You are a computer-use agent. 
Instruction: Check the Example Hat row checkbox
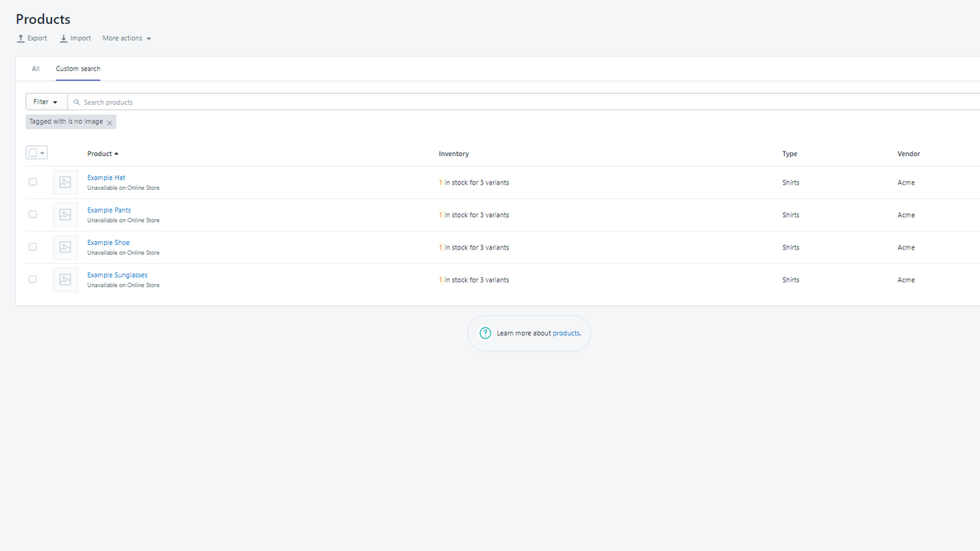32,182
